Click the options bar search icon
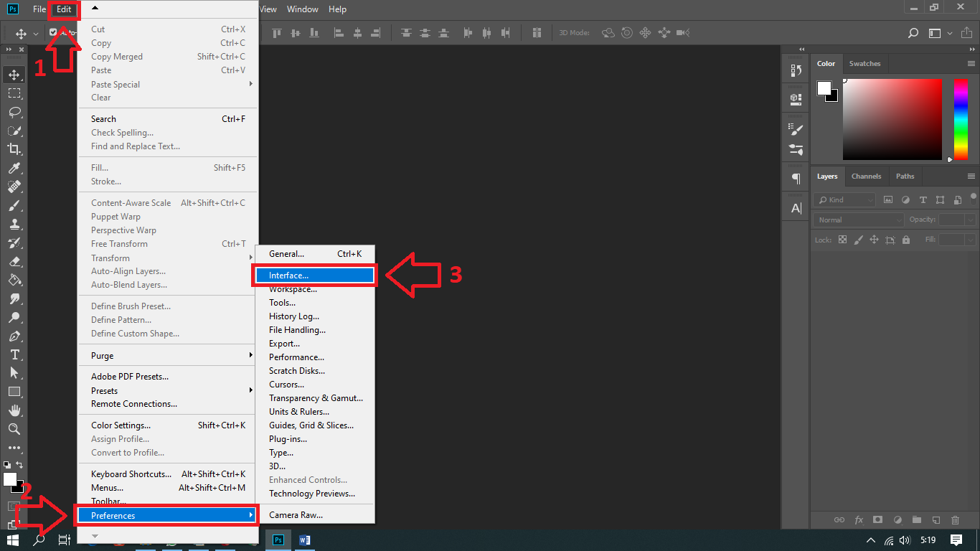 point(913,33)
